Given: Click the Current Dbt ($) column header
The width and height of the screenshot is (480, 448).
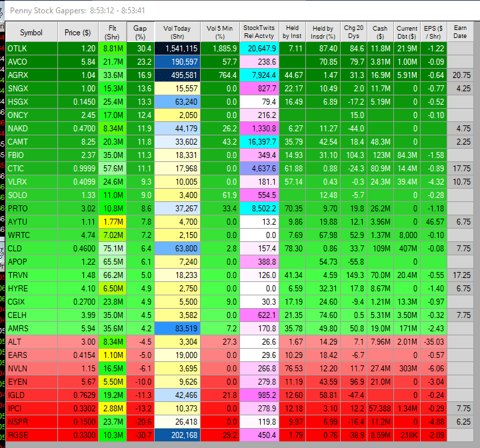Looking at the screenshot, I should click(407, 32).
